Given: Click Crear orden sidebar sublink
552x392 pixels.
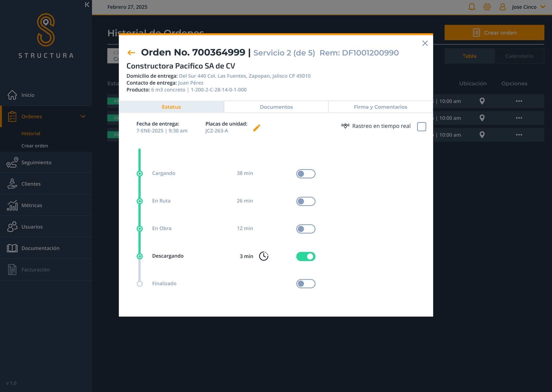Looking at the screenshot, I should 35,146.
